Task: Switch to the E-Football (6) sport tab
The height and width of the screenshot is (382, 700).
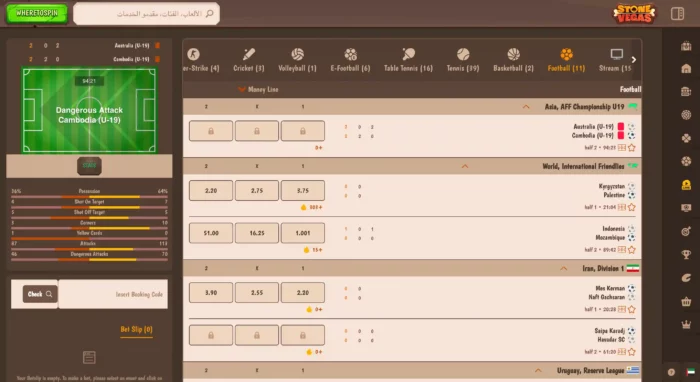Action: pos(350,60)
